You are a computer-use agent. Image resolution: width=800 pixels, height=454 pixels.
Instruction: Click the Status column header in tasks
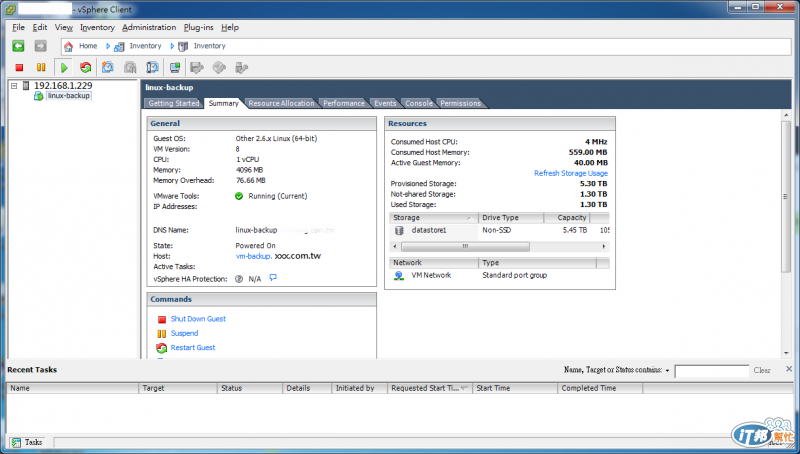[x=250, y=388]
